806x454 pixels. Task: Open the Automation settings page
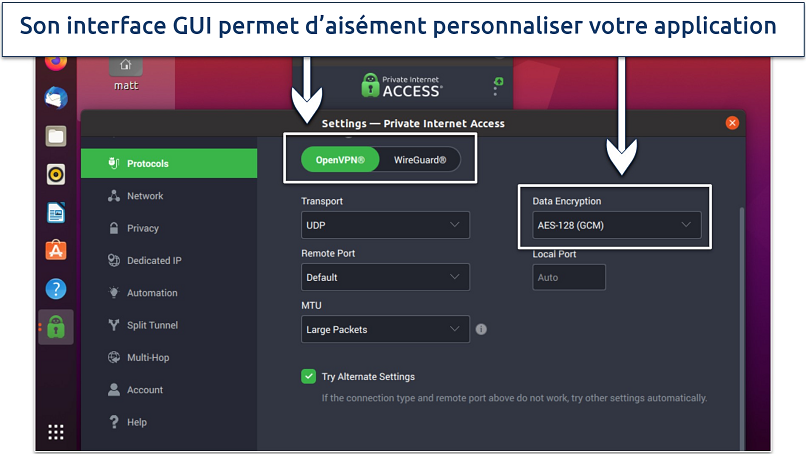(151, 293)
